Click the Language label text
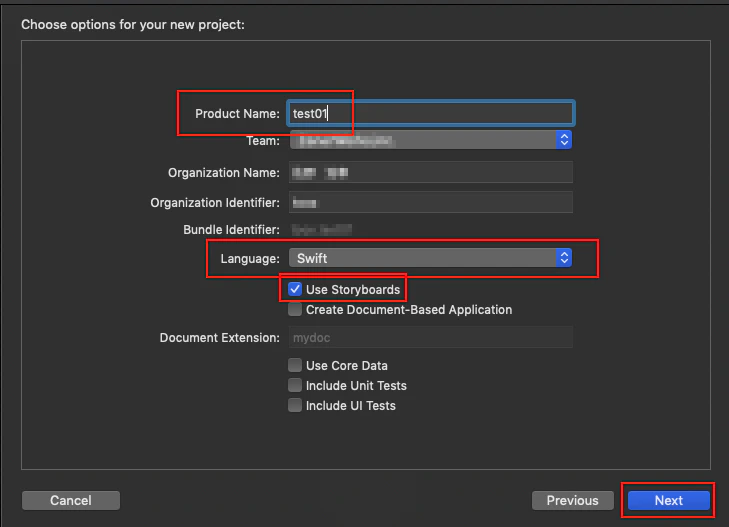 click(250, 259)
